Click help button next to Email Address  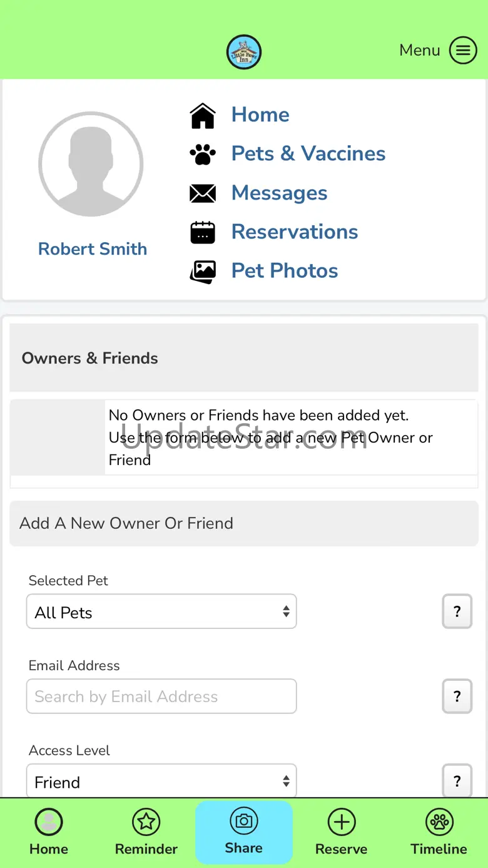[x=457, y=696]
